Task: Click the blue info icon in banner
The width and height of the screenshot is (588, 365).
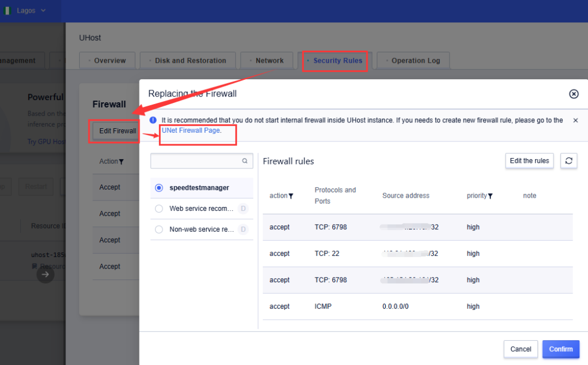Action: point(153,120)
